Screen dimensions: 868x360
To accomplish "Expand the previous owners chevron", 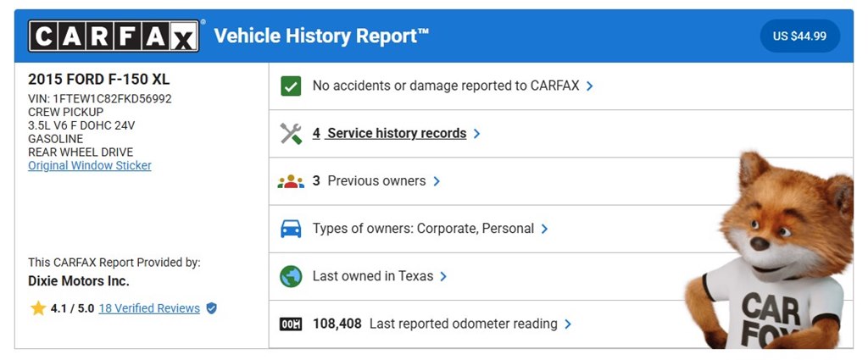I will [x=437, y=181].
